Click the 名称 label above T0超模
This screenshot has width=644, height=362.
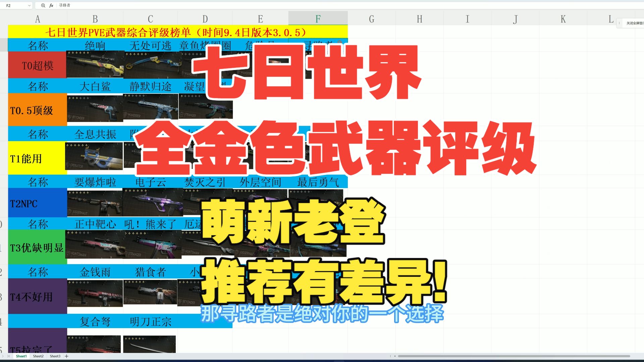(38, 45)
